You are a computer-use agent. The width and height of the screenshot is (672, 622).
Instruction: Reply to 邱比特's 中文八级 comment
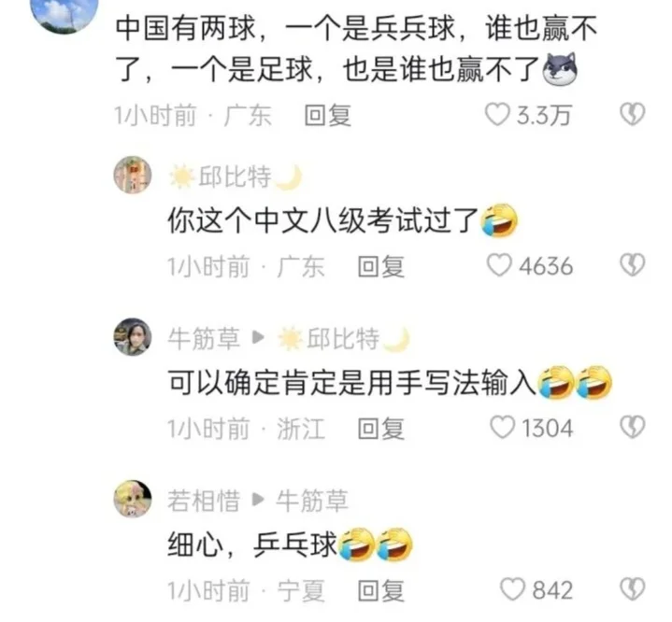tap(381, 266)
